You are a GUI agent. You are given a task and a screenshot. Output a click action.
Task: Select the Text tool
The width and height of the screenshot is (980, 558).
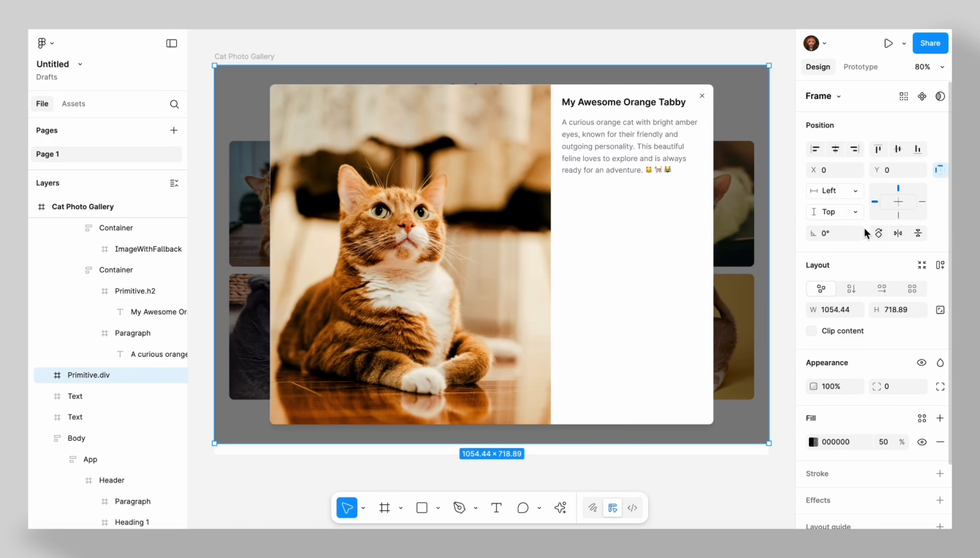[x=496, y=508]
